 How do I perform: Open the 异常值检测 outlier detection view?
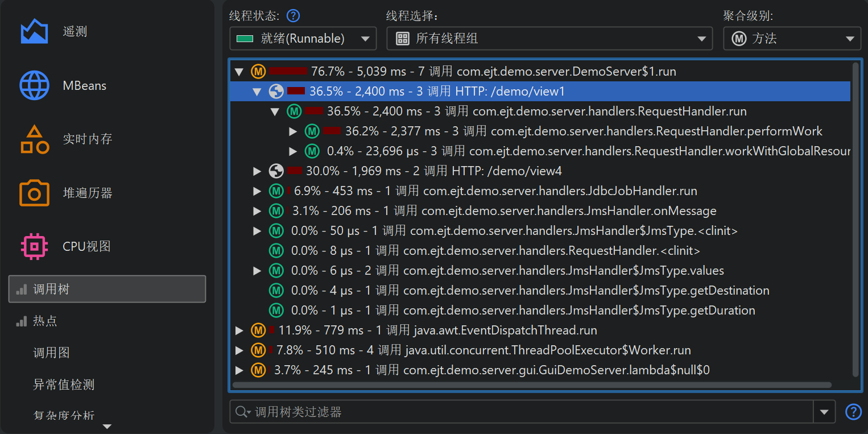tap(64, 385)
